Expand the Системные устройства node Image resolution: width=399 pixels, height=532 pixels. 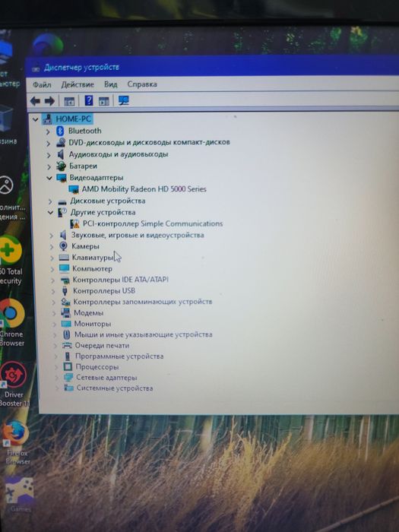(x=57, y=388)
